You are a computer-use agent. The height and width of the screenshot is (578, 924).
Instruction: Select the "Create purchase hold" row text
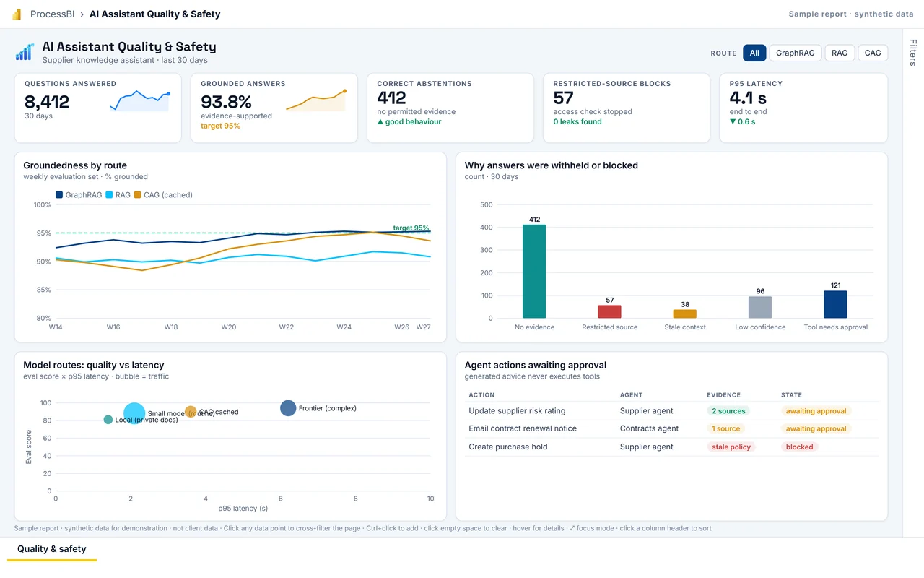click(x=508, y=447)
